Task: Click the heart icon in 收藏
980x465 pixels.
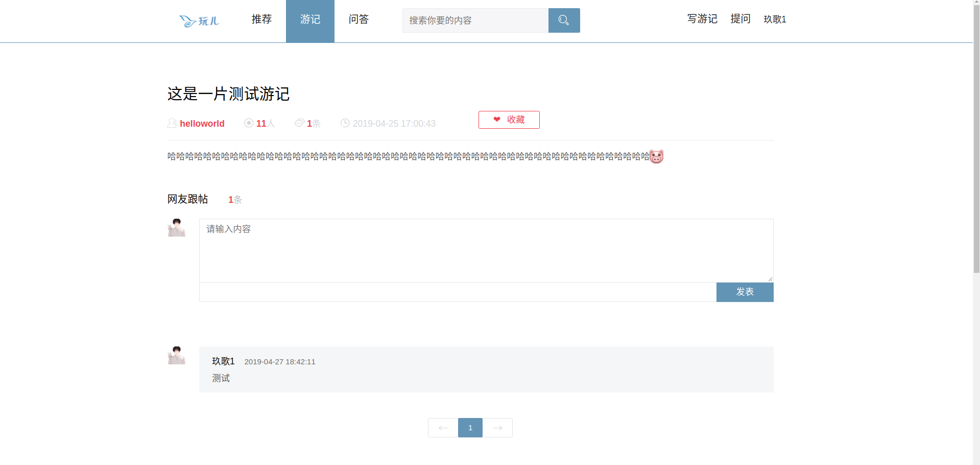Action: pyautogui.click(x=497, y=120)
